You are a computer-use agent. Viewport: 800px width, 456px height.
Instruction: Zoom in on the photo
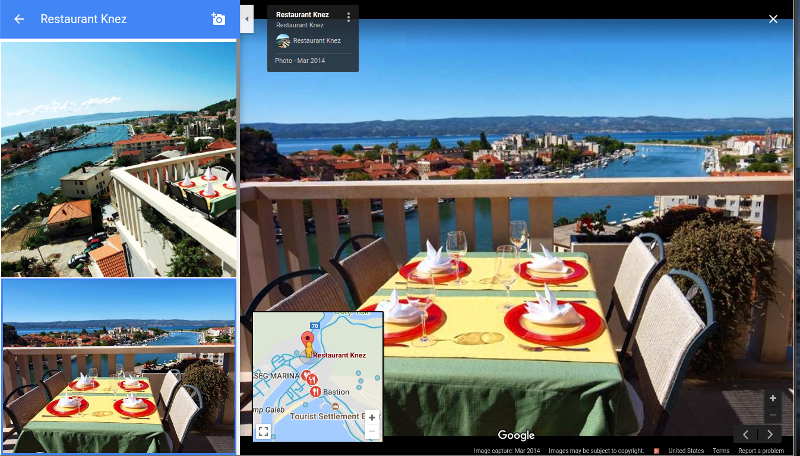pos(772,398)
